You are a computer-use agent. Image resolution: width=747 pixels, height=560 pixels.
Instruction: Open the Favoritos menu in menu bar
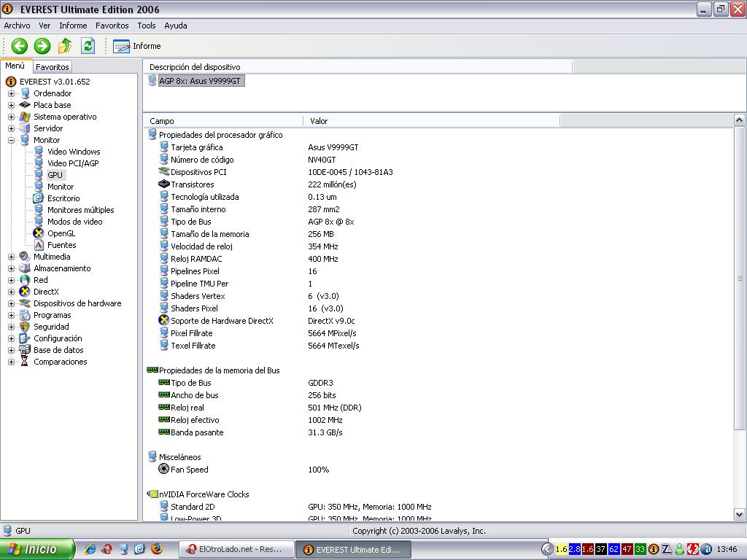click(x=112, y=26)
